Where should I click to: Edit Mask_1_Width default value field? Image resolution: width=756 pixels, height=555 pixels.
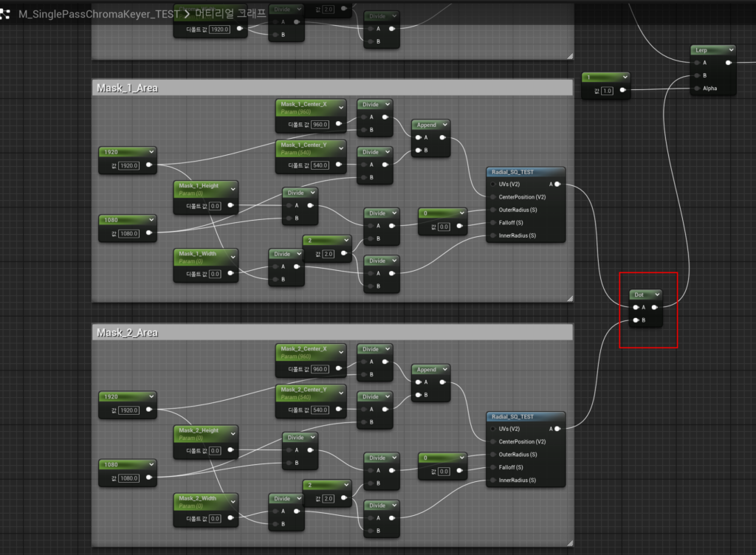click(215, 274)
